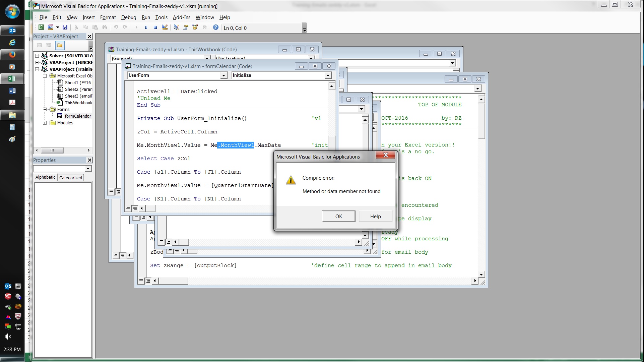This screenshot has width=644, height=362.
Task: Click the Save workbook icon
Action: (65, 27)
